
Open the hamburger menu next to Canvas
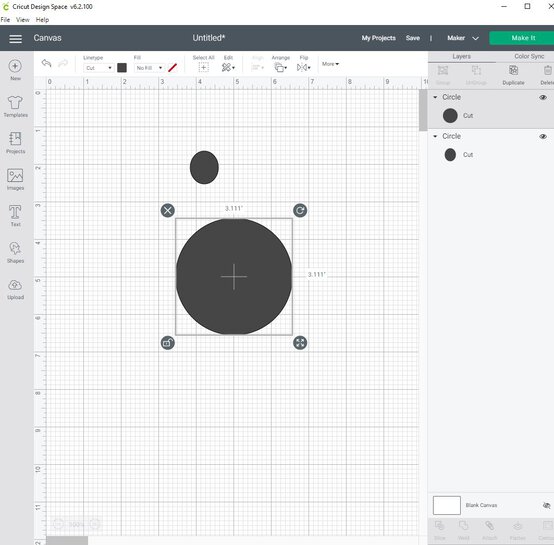pyautogui.click(x=15, y=38)
